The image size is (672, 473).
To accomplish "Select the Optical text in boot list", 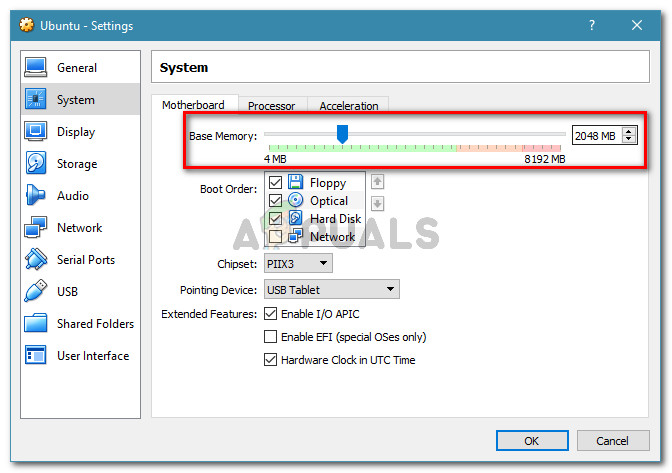I will [x=329, y=201].
